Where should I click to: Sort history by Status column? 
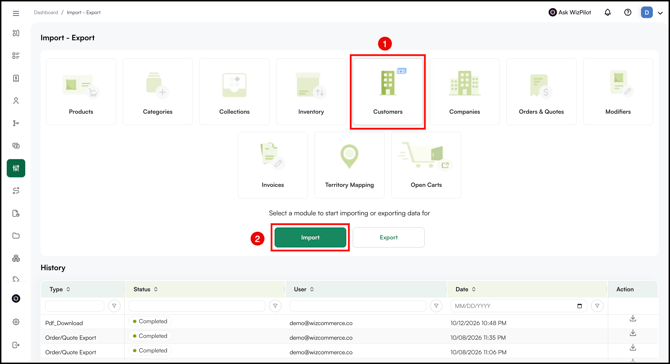point(156,289)
